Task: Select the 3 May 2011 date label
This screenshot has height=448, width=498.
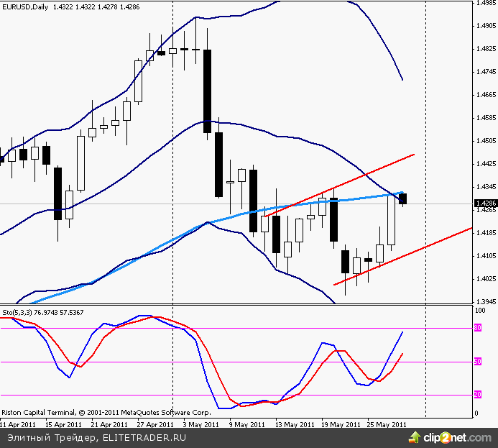Action: (x=200, y=424)
